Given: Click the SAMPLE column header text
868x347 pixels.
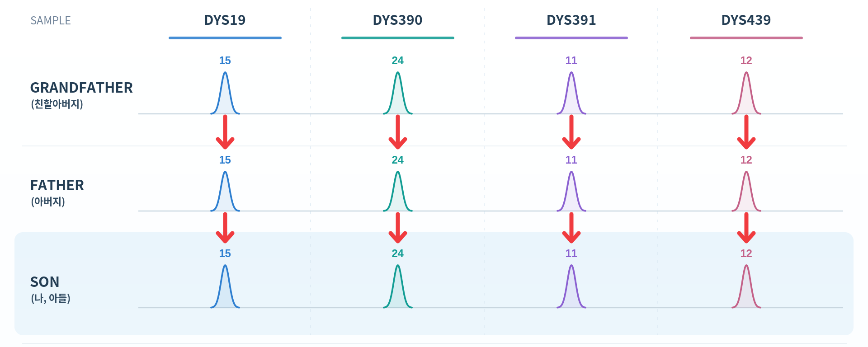Looking at the screenshot, I should 51,21.
